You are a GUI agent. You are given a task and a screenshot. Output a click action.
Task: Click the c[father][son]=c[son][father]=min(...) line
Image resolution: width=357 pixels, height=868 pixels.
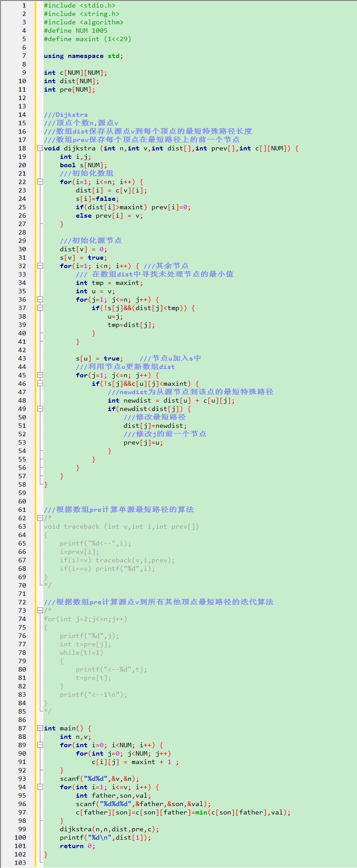pos(183,812)
